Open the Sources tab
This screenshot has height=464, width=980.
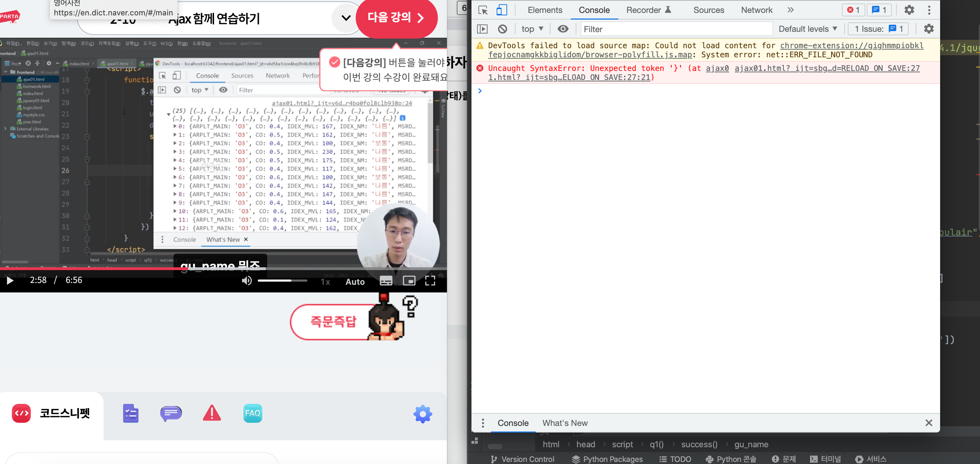coord(708,10)
